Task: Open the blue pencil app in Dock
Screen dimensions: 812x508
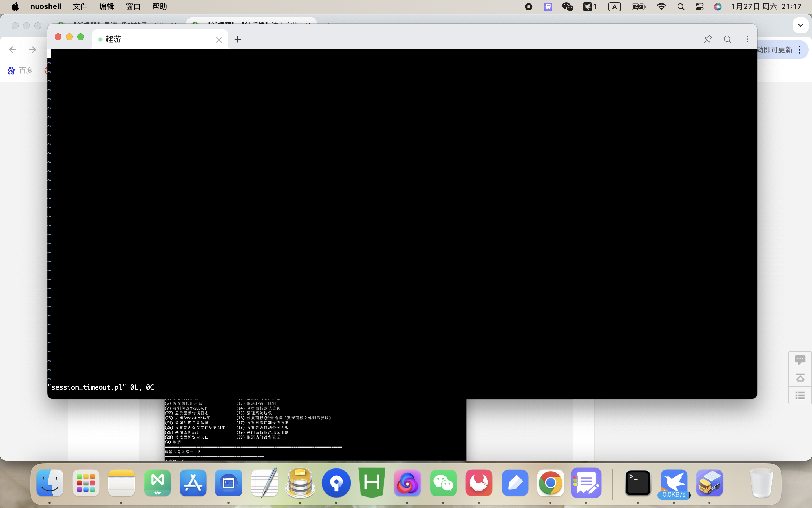Action: [x=515, y=483]
